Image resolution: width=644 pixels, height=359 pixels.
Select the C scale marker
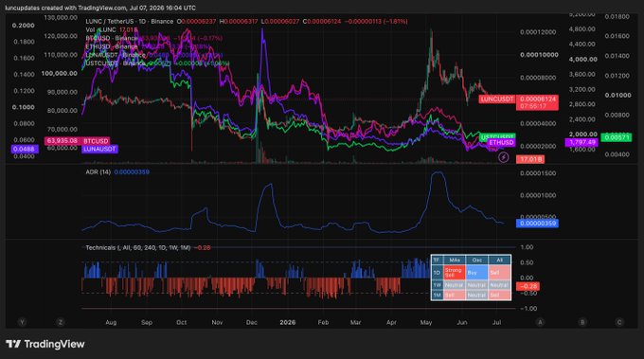pos(619,322)
